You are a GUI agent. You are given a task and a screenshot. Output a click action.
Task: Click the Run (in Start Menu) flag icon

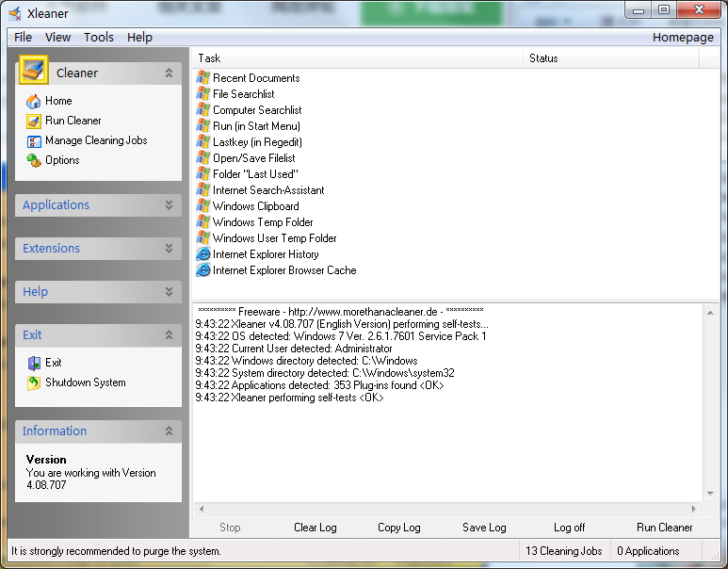tap(202, 126)
